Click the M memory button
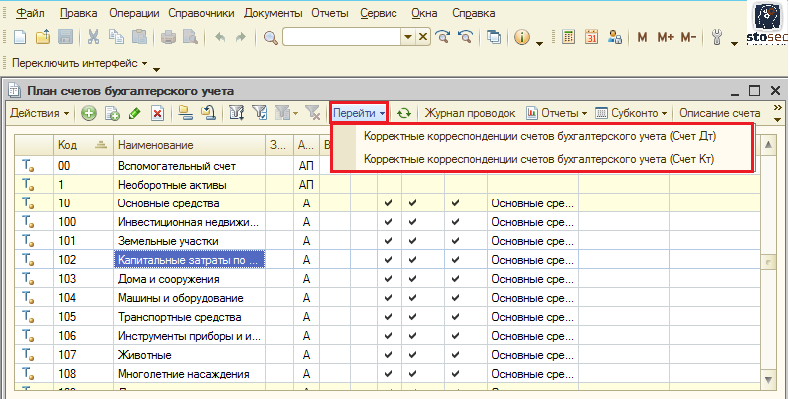 642,37
